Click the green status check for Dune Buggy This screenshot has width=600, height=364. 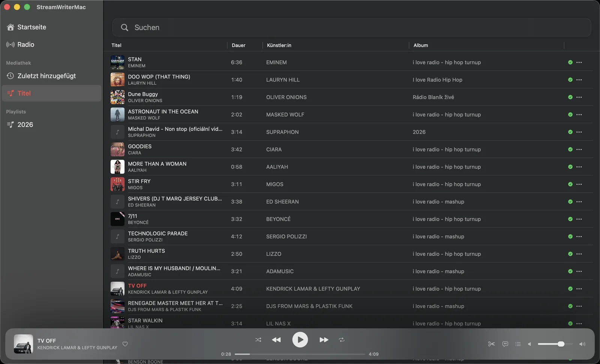point(570,97)
